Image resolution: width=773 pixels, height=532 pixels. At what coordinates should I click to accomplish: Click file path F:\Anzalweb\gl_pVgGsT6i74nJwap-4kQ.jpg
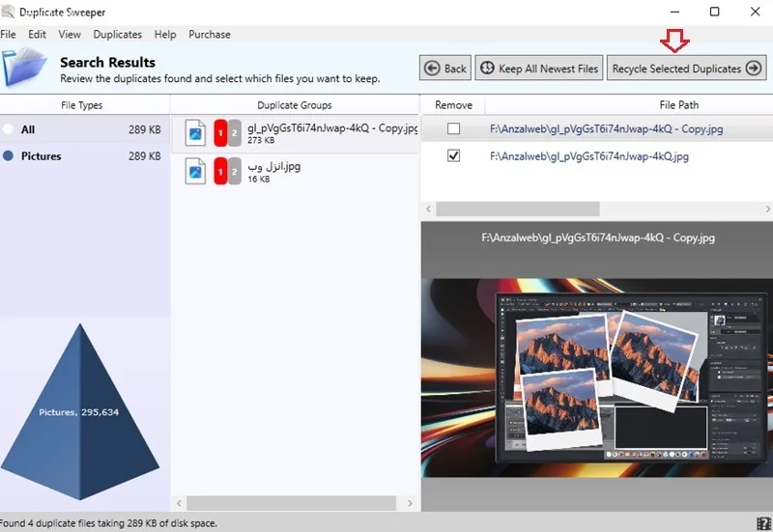tap(589, 156)
